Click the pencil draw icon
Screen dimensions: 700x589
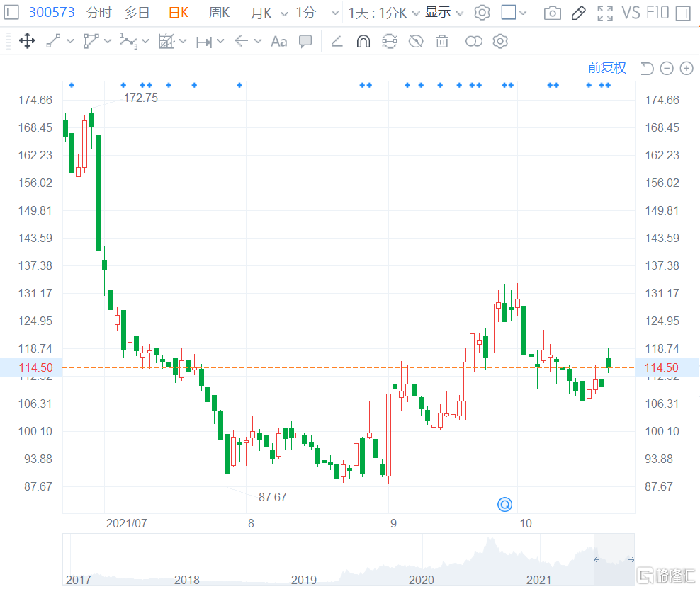pyautogui.click(x=579, y=13)
